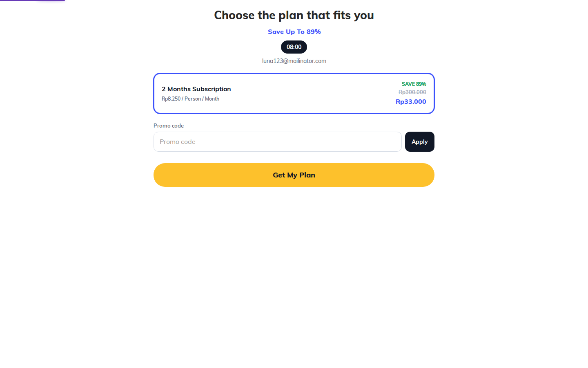This screenshot has width=588, height=368.
Task: Click the 89% figure in the Save Up To line
Action: coord(314,31)
